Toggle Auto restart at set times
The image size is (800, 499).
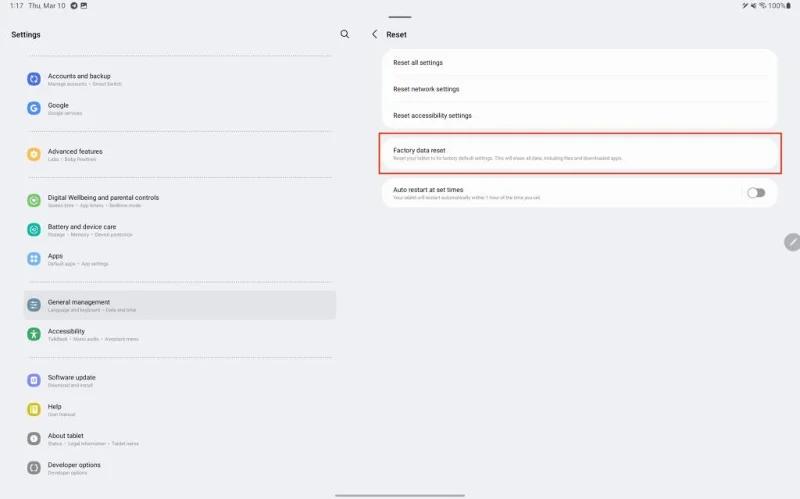coord(756,193)
